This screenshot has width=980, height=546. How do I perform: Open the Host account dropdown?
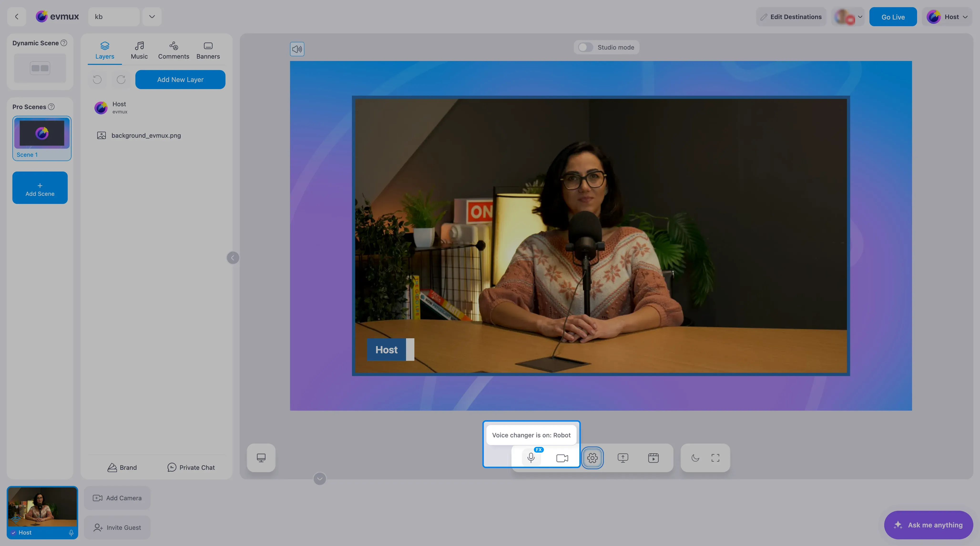947,17
